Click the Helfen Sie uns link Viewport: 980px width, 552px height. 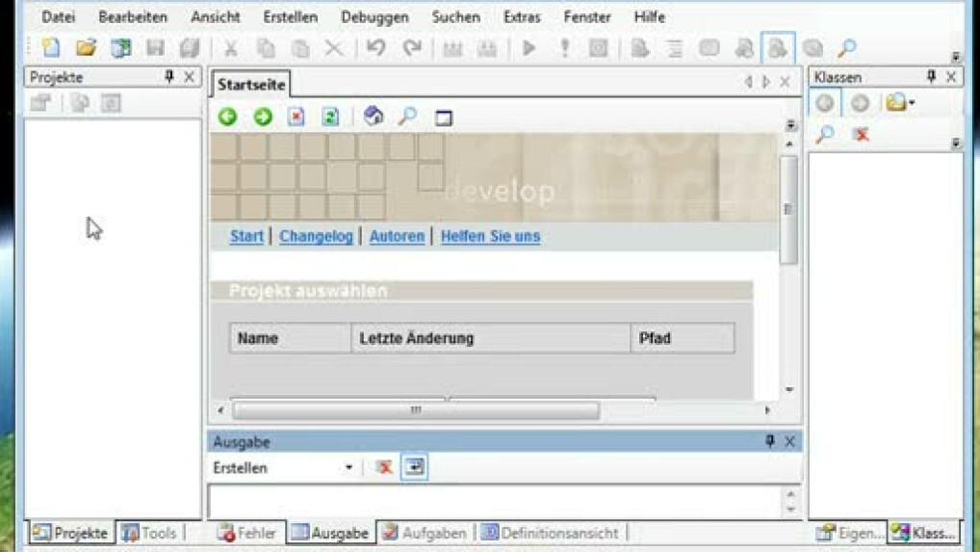click(490, 236)
